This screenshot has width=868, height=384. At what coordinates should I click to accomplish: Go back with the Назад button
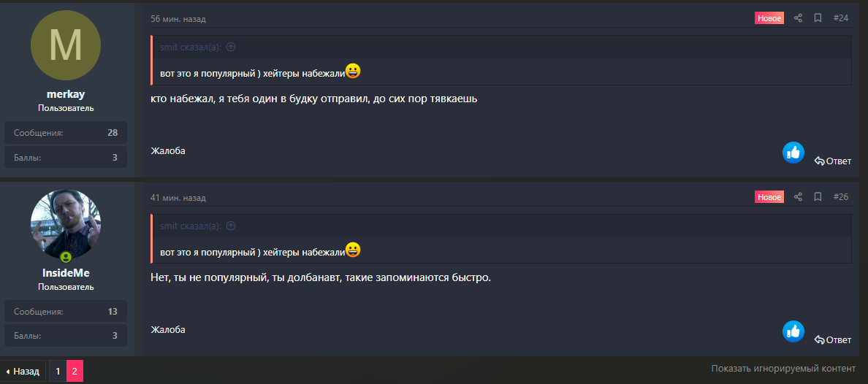(x=23, y=371)
